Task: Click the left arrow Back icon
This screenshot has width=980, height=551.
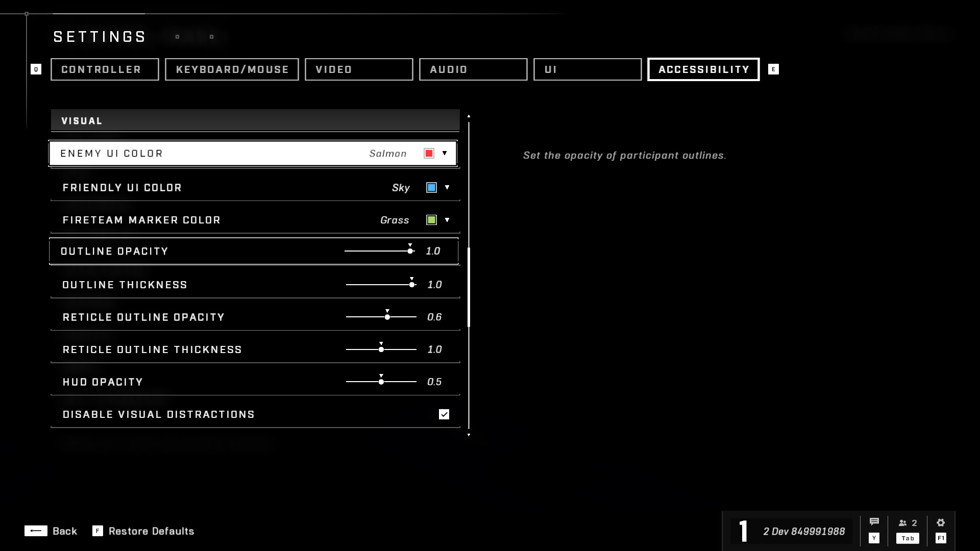Action: click(36, 531)
